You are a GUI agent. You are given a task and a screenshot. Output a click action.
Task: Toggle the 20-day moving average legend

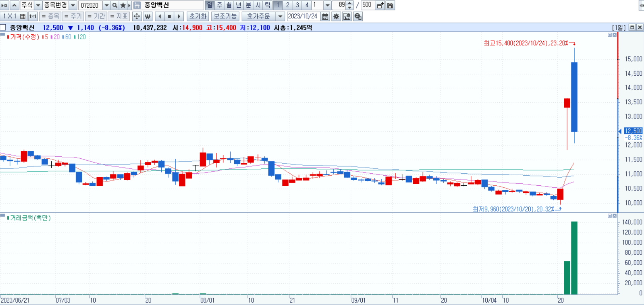(x=55, y=37)
